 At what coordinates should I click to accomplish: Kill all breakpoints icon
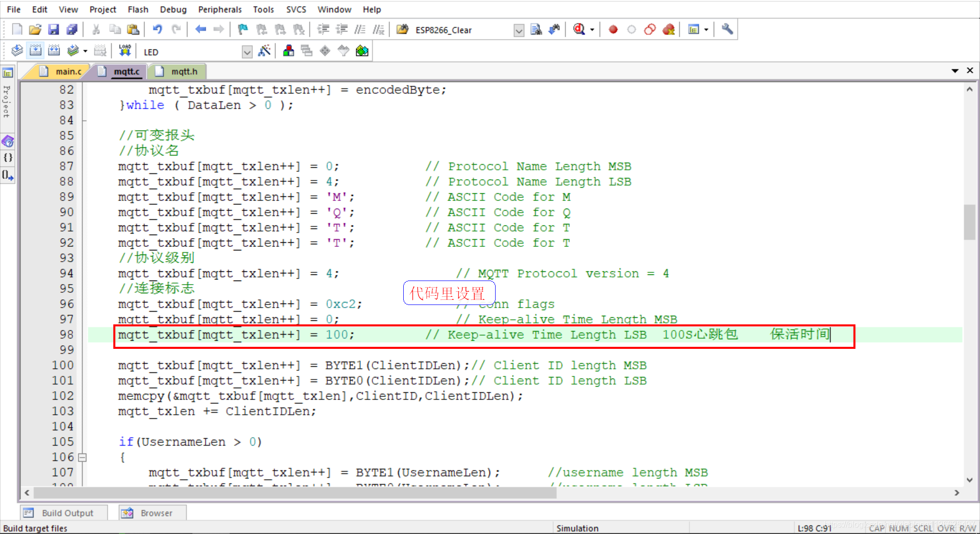(669, 30)
